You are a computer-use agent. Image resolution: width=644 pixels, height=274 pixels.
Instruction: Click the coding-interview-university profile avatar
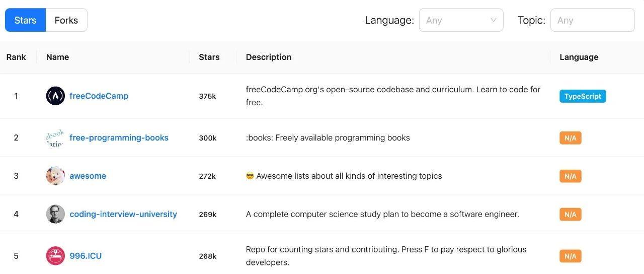click(55, 214)
